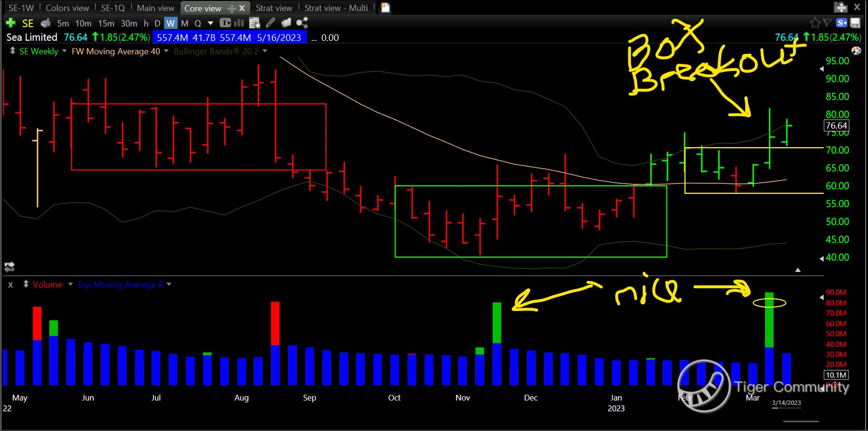Click the Bollinger Bands 20 2 label
Image resolution: width=868 pixels, height=431 pixels.
click(x=216, y=51)
